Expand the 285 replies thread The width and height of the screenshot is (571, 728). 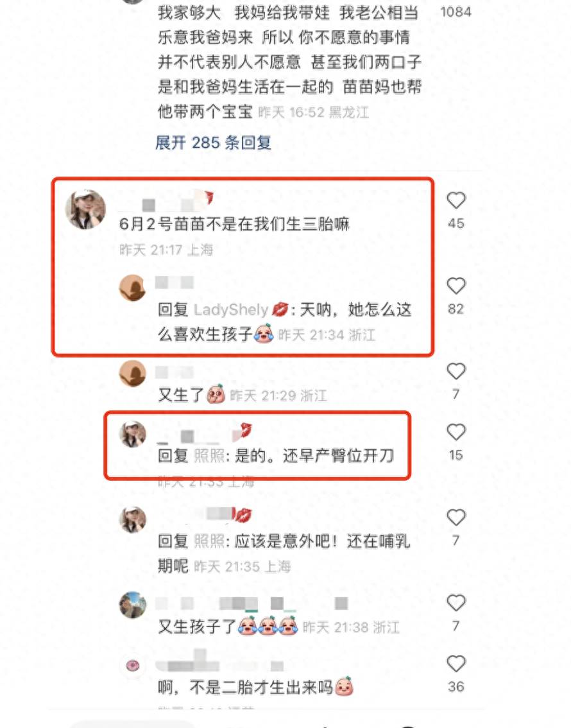tap(213, 143)
